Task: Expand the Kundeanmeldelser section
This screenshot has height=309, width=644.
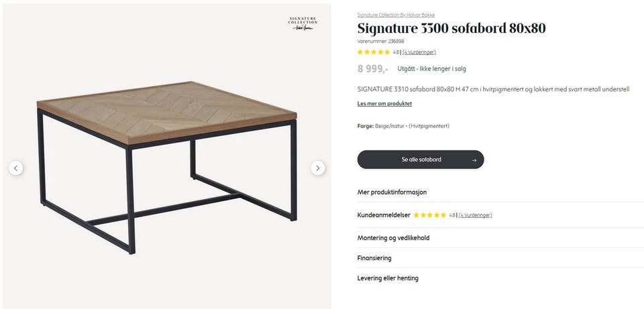Action: click(384, 215)
